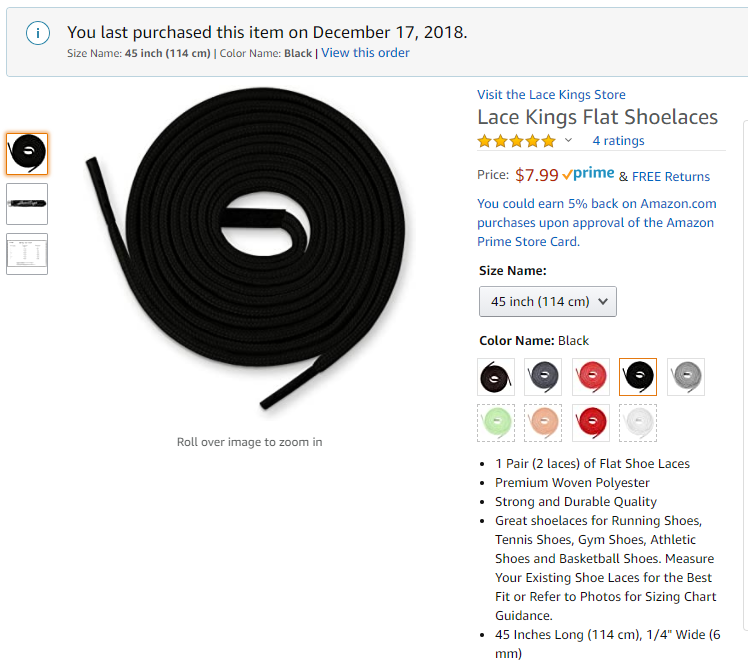Open the Size Name dropdown
Viewport: 748px width, 672px height.
click(x=548, y=301)
